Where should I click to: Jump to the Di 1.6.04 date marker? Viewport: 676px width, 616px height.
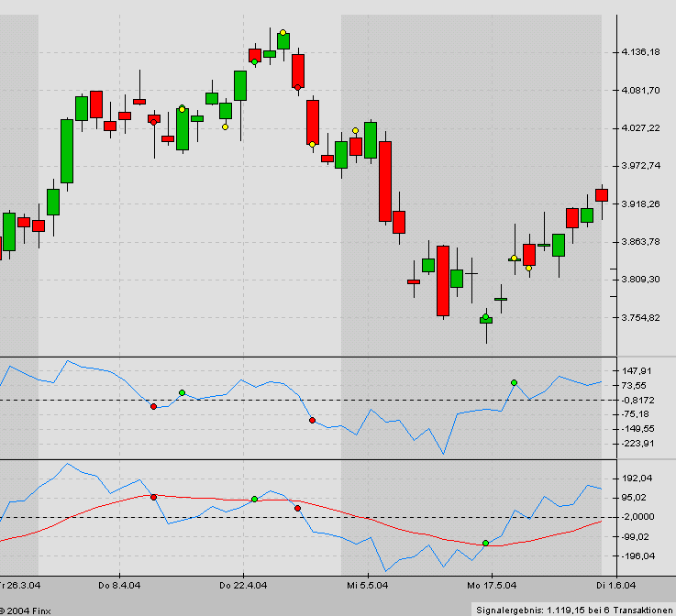point(617,584)
